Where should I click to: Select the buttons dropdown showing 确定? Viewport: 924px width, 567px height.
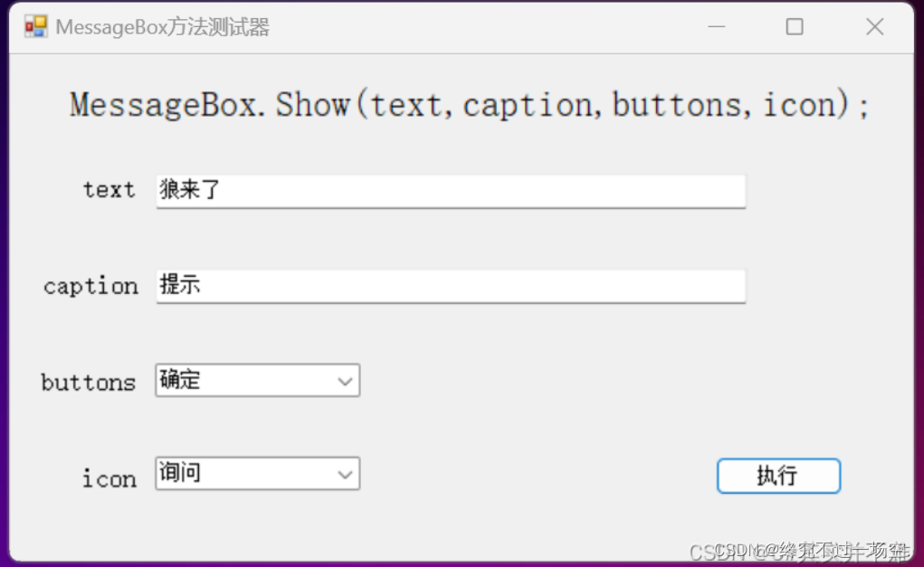coord(256,380)
